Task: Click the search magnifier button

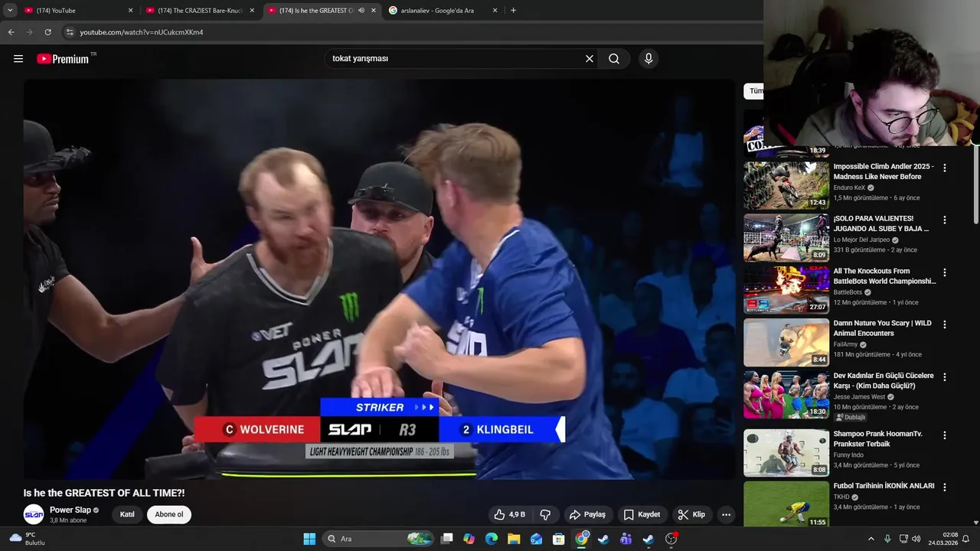Action: pyautogui.click(x=614, y=59)
